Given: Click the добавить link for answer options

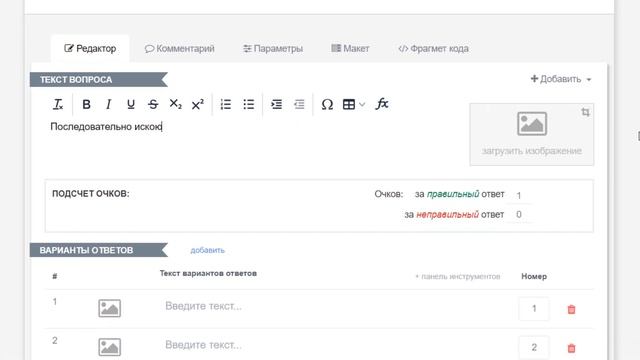Looking at the screenshot, I should tap(207, 250).
